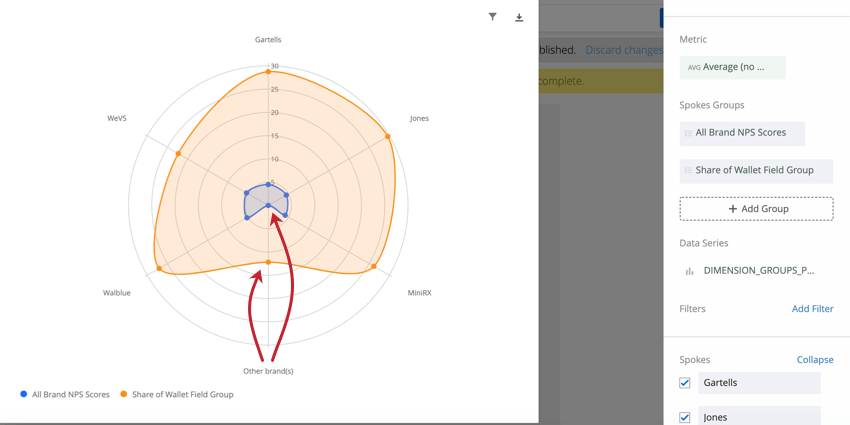Toggle the All Brand NPS Scores legend label

[71, 394]
